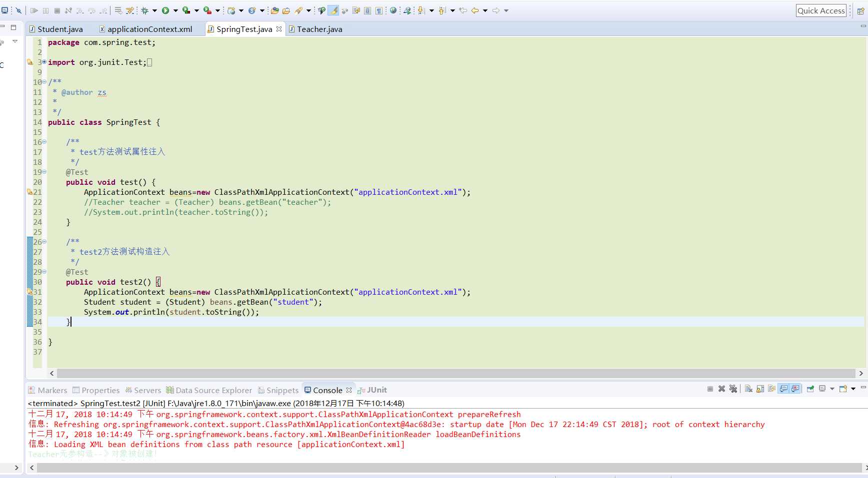Click the Resume debug icon
868x478 pixels.
[34, 10]
